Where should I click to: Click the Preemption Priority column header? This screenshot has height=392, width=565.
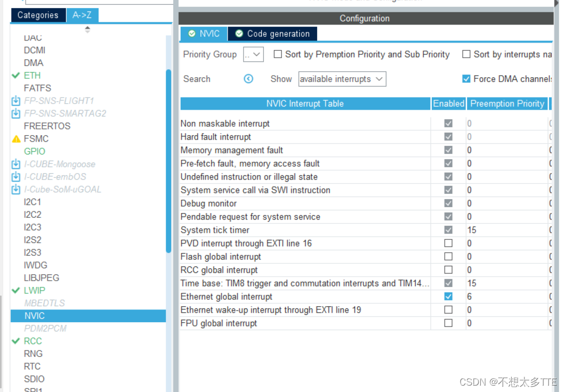(507, 103)
